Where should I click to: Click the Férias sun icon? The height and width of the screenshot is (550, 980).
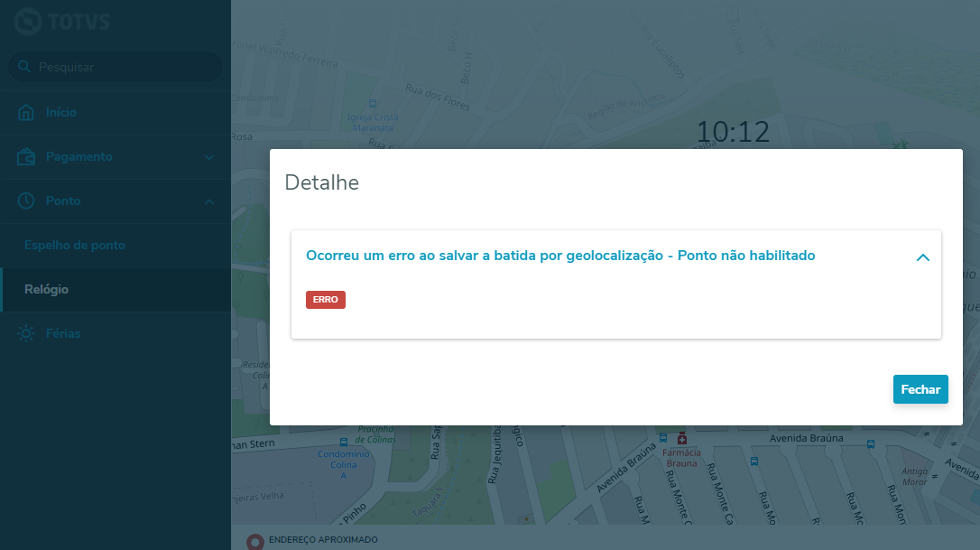pyautogui.click(x=25, y=333)
